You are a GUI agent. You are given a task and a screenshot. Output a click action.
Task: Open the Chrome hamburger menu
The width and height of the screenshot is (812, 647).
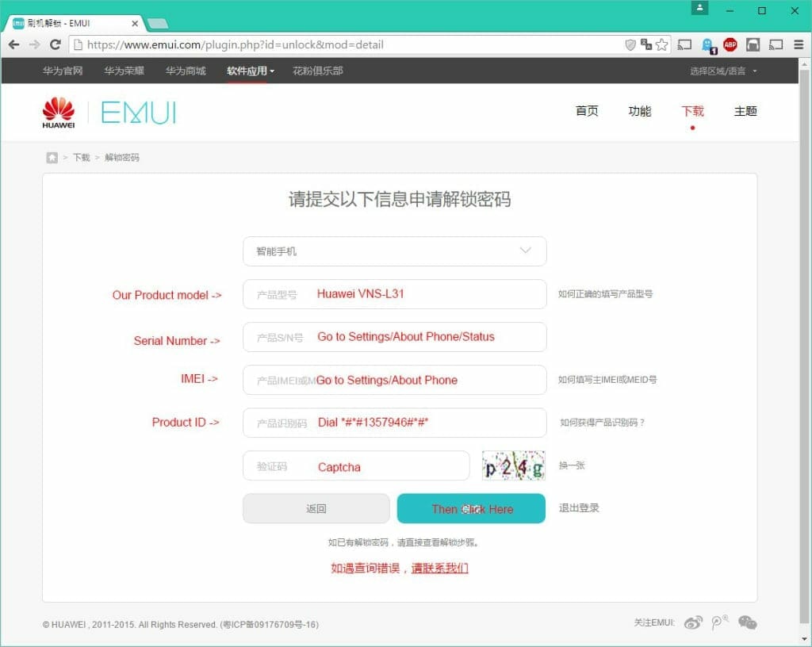(798, 45)
